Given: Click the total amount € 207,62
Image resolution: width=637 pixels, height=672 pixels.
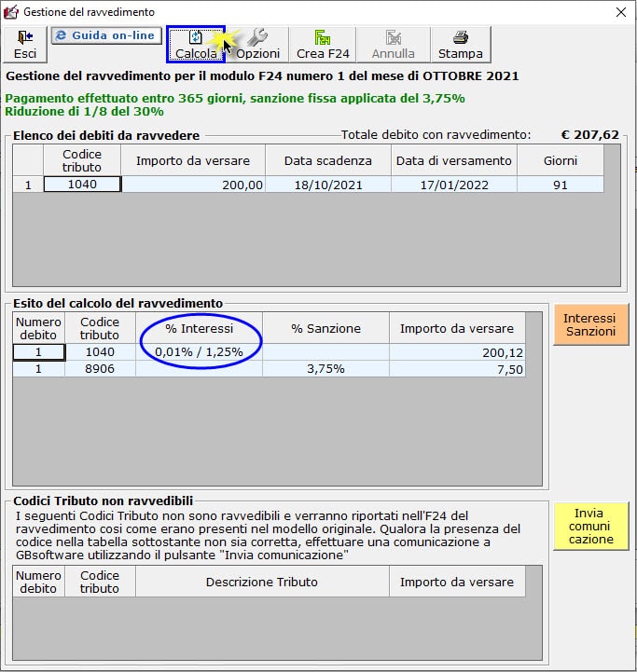Looking at the screenshot, I should point(589,134).
